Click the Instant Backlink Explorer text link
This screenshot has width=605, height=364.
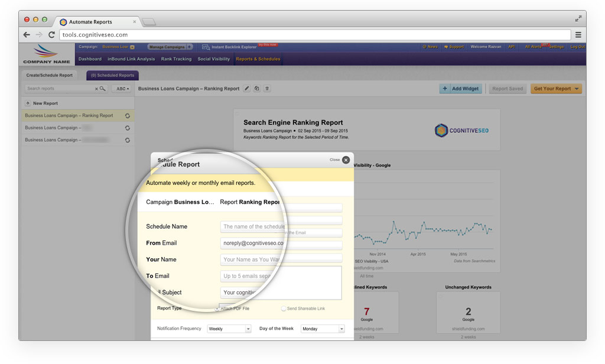coord(234,47)
